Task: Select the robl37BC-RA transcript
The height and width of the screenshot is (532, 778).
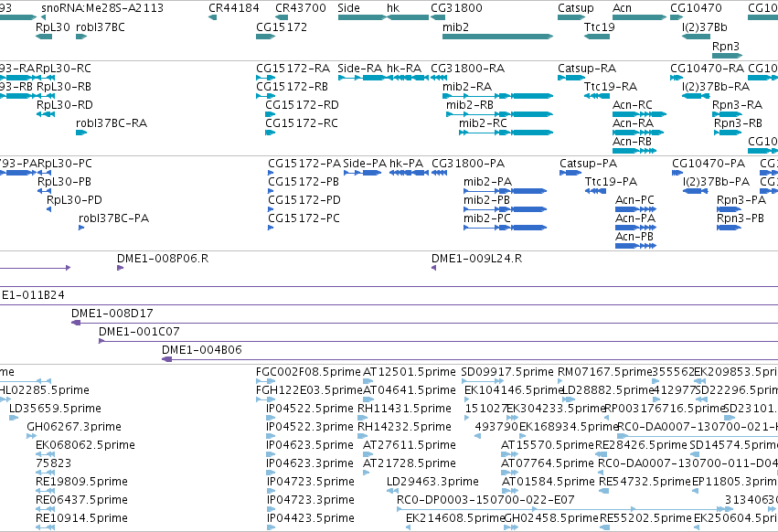Action: [81, 133]
